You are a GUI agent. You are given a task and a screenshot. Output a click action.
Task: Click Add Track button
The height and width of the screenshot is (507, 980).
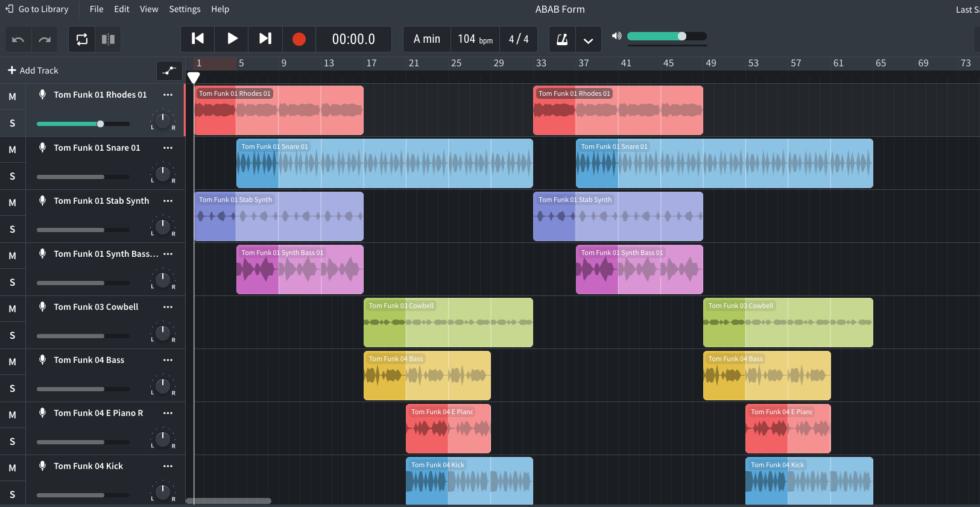(33, 71)
